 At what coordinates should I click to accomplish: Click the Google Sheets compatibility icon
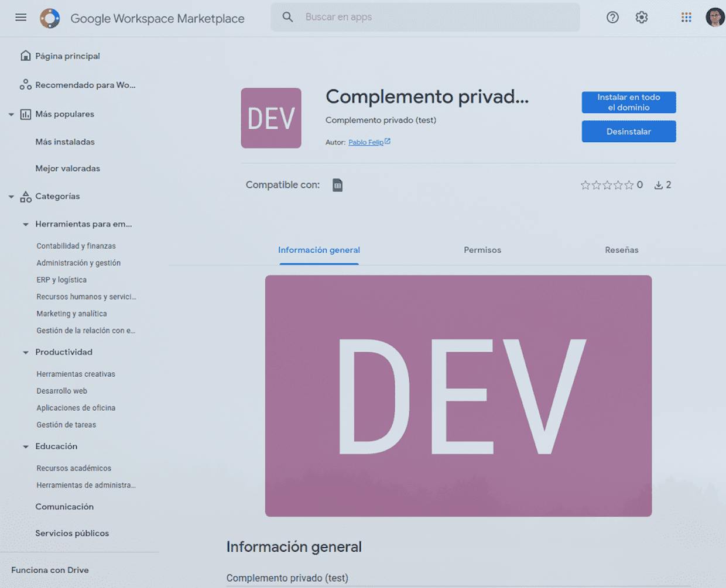(338, 185)
